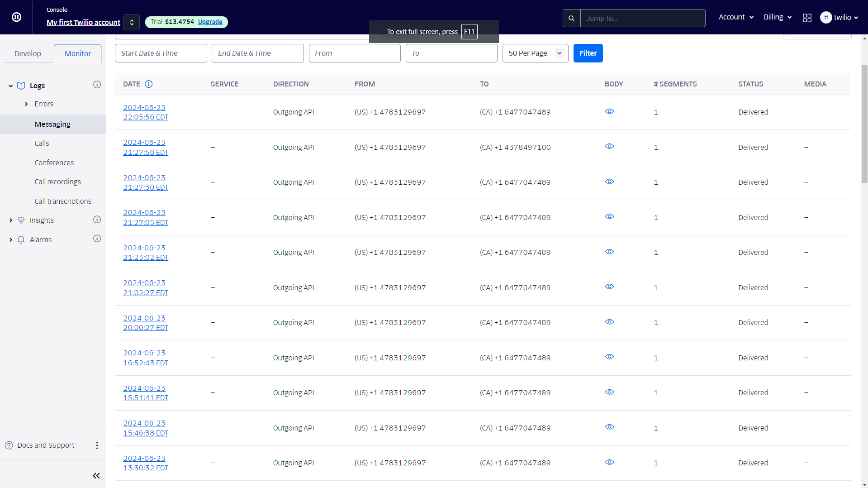Click the Twilio globe logo
This screenshot has height=488, width=868.
coord(16,17)
